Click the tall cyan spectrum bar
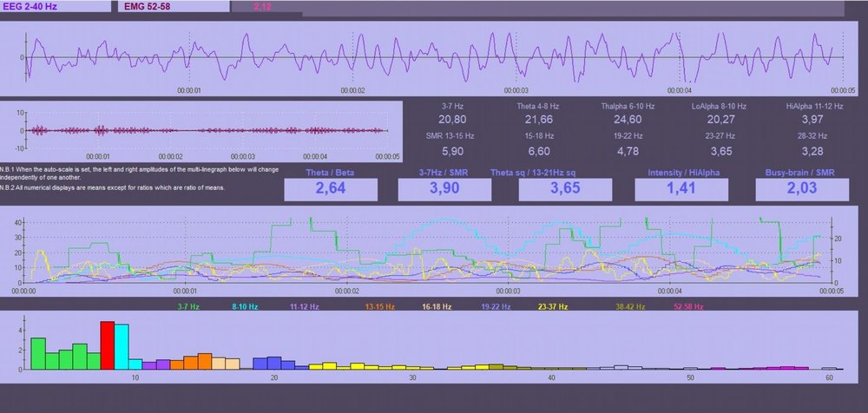The image size is (868, 413). coord(122,347)
